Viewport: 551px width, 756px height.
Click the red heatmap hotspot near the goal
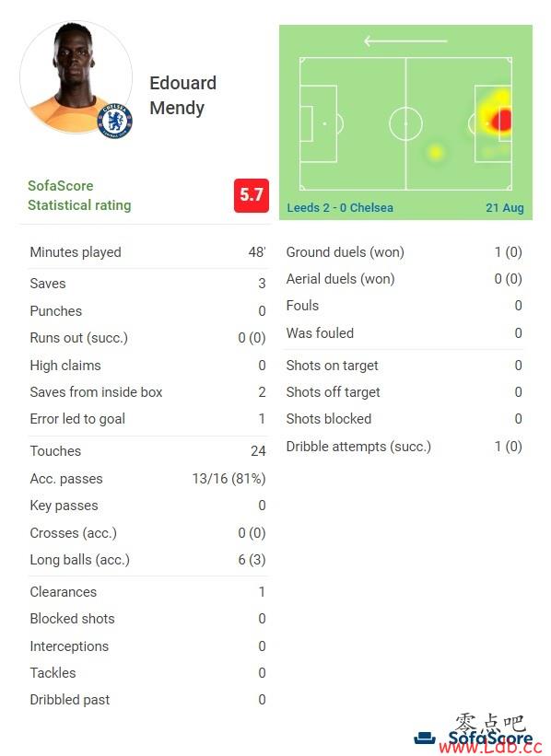point(501,120)
